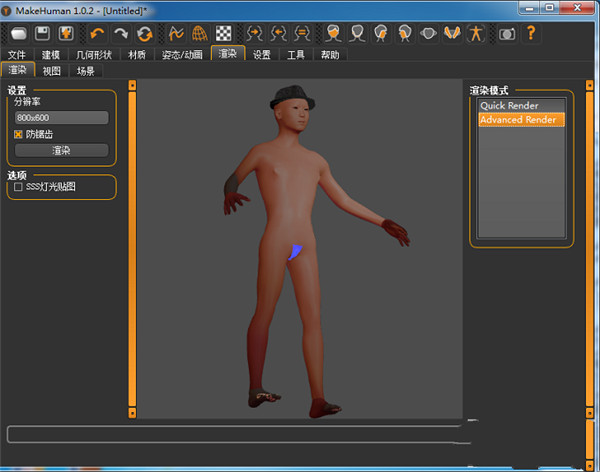This screenshot has width=600, height=472.
Task: Click the Redo arrow icon
Action: click(121, 33)
